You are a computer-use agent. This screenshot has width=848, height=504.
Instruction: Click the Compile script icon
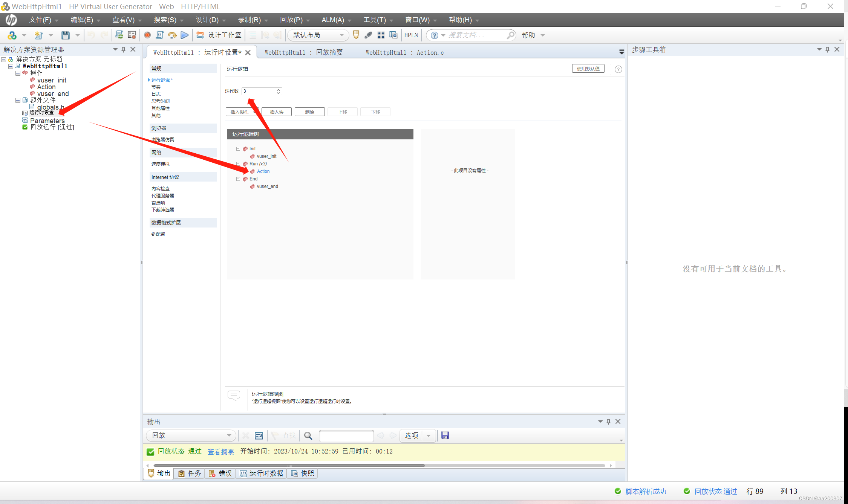(x=159, y=35)
